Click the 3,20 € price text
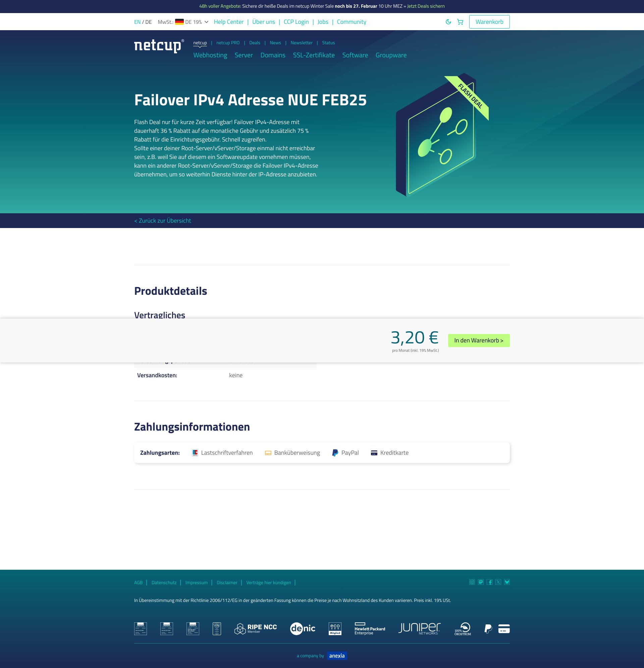 [x=415, y=337]
